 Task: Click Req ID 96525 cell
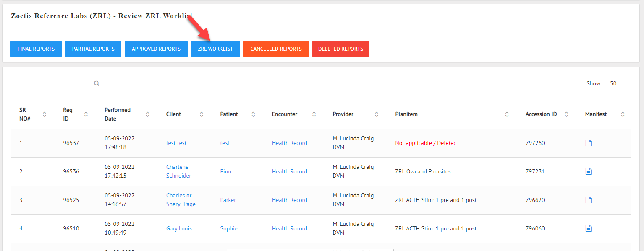[71, 200]
